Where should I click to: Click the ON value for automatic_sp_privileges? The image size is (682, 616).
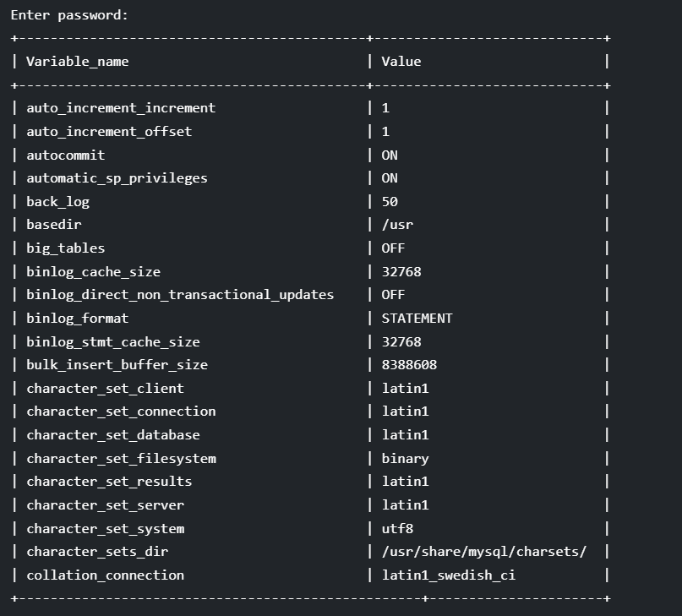coord(390,178)
